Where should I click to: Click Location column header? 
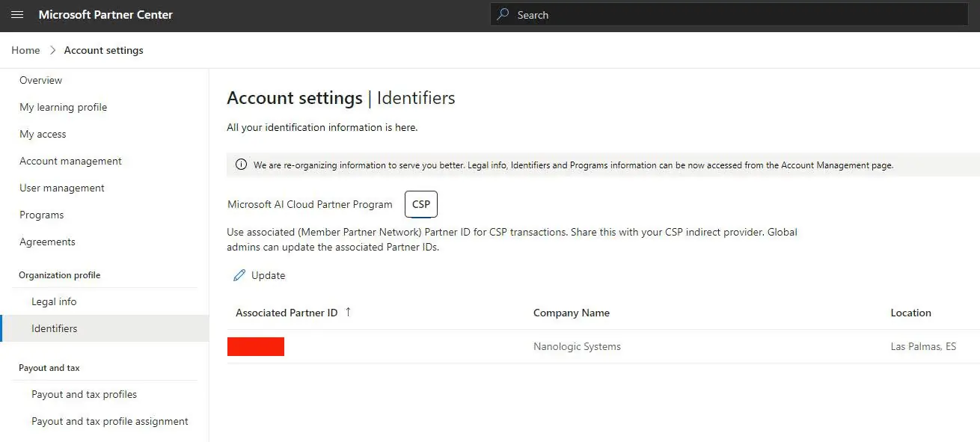(x=910, y=313)
